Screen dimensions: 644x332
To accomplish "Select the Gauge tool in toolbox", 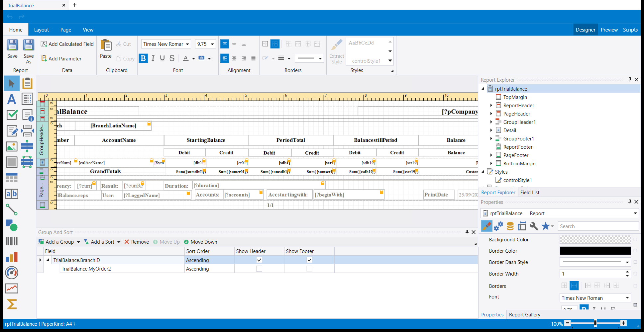I will click(12, 273).
